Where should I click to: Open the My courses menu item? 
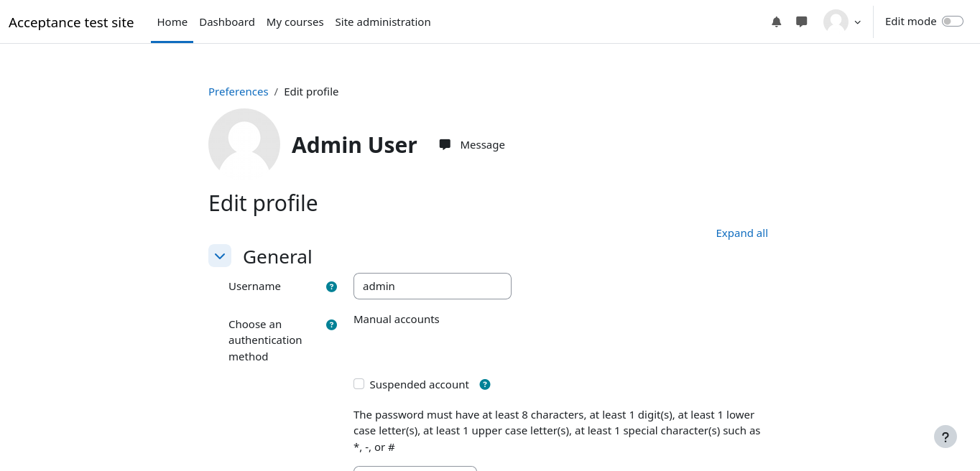(x=295, y=22)
